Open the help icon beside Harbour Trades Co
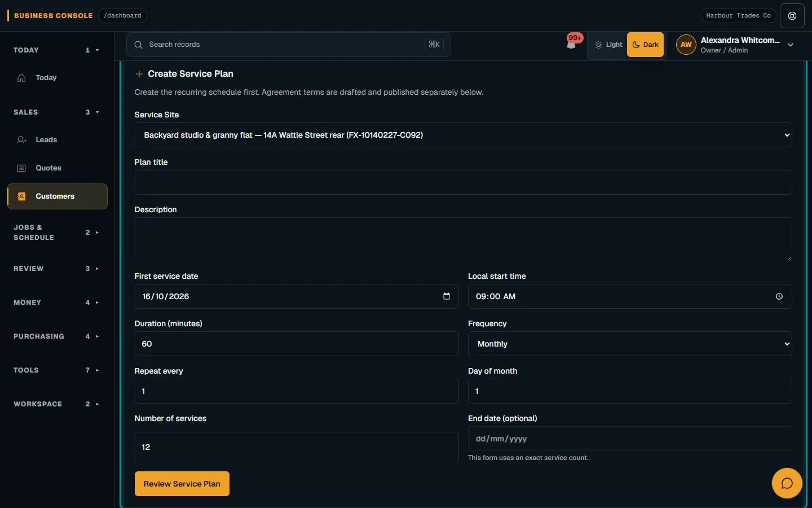 (x=792, y=16)
